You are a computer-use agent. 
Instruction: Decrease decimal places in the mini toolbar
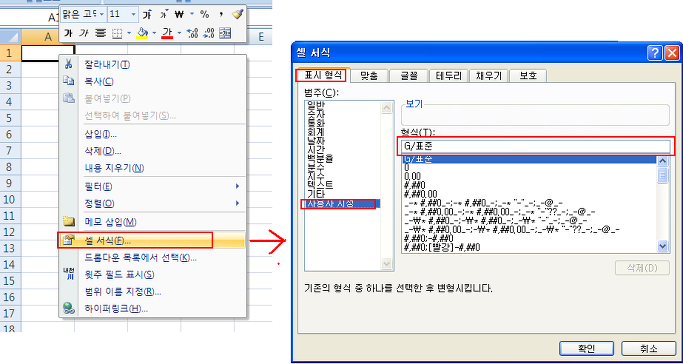coord(209,33)
